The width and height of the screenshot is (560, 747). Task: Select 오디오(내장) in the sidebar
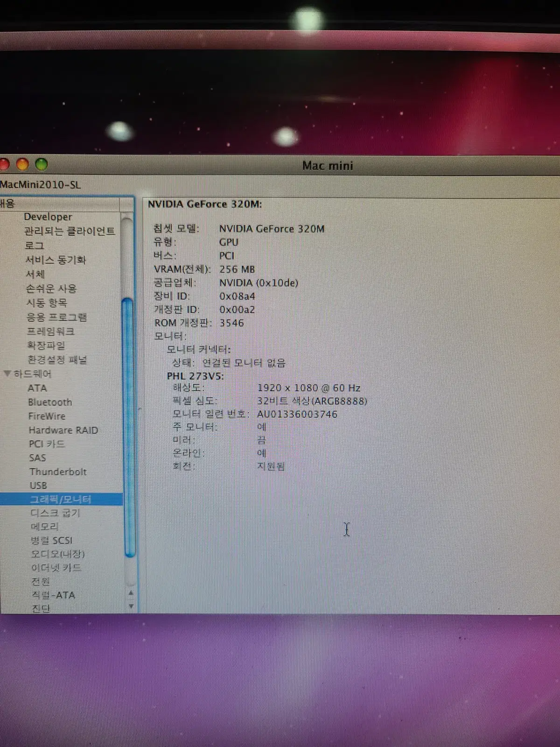click(58, 554)
